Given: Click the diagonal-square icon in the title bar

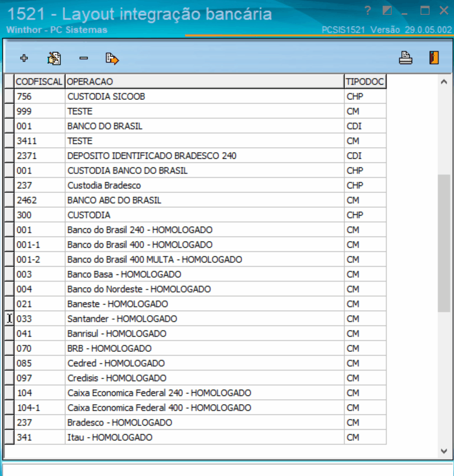Looking at the screenshot, I should (x=387, y=11).
